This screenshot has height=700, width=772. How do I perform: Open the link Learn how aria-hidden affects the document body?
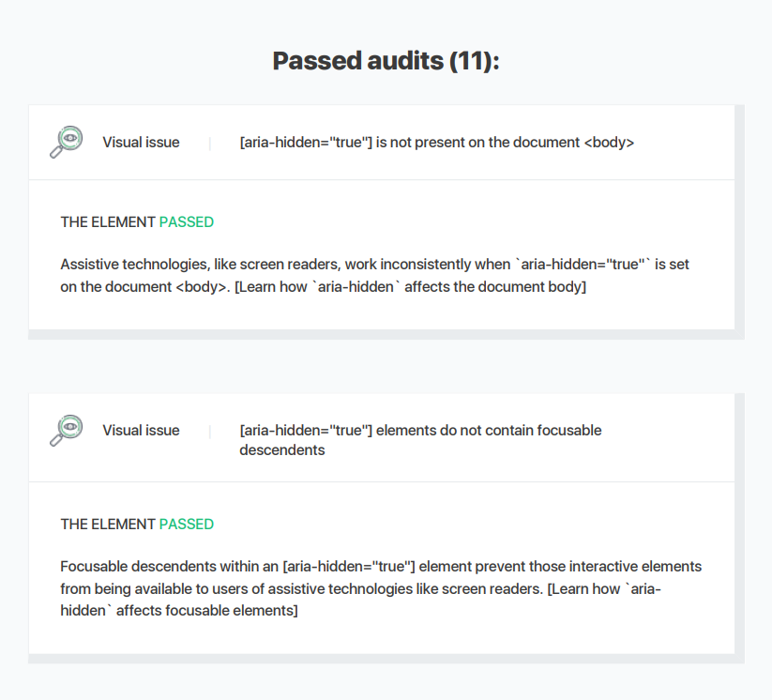410,287
